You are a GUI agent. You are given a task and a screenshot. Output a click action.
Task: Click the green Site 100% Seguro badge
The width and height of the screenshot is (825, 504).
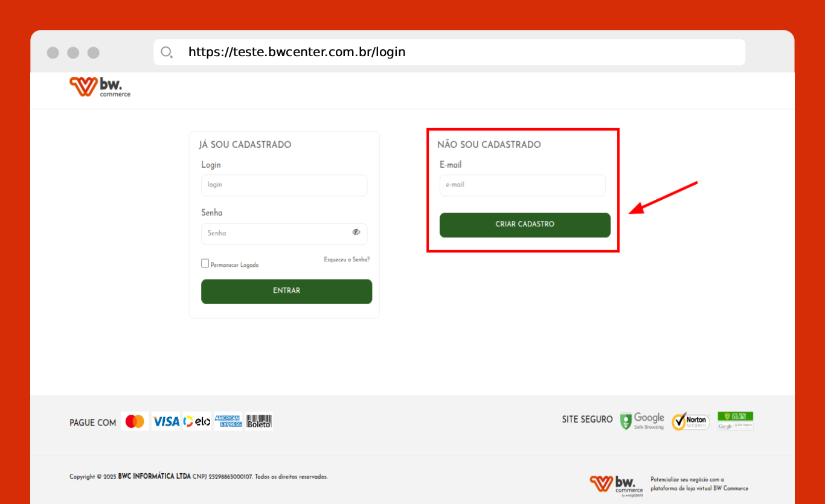(735, 421)
